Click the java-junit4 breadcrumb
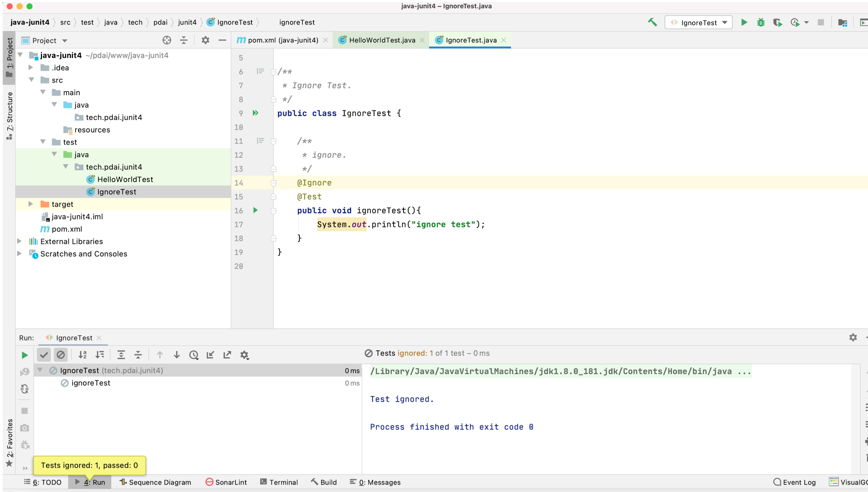The image size is (868, 492). [30, 22]
